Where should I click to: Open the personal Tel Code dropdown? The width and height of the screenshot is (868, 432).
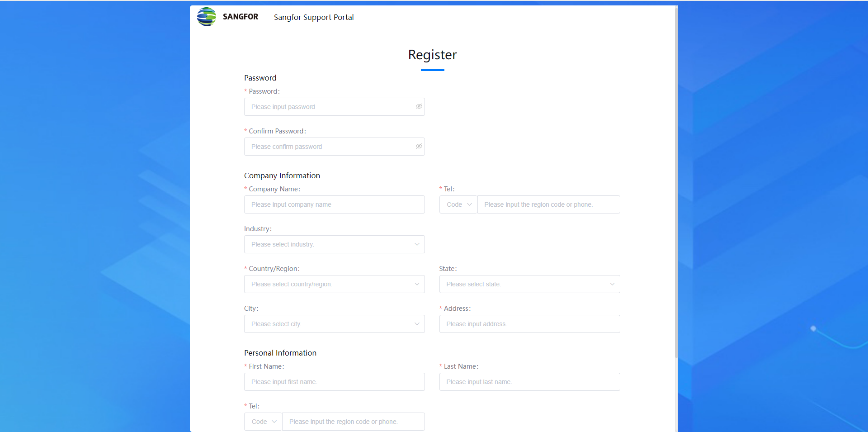click(x=263, y=422)
